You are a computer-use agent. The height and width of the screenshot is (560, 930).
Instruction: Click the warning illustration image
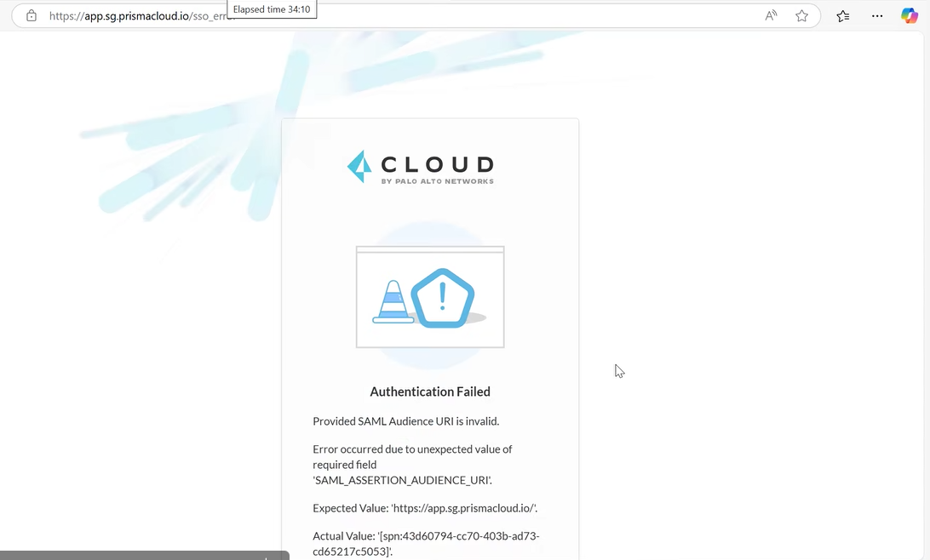click(x=430, y=297)
